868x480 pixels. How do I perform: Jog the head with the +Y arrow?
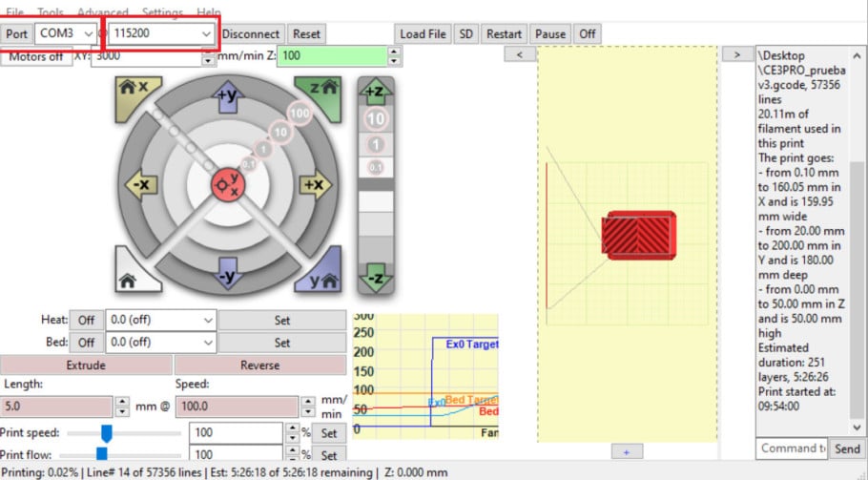point(227,95)
